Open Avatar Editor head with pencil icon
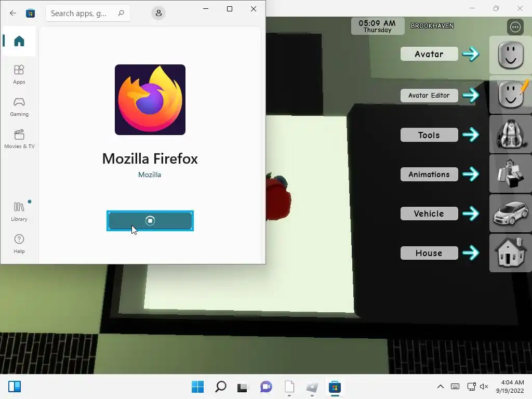 511,95
